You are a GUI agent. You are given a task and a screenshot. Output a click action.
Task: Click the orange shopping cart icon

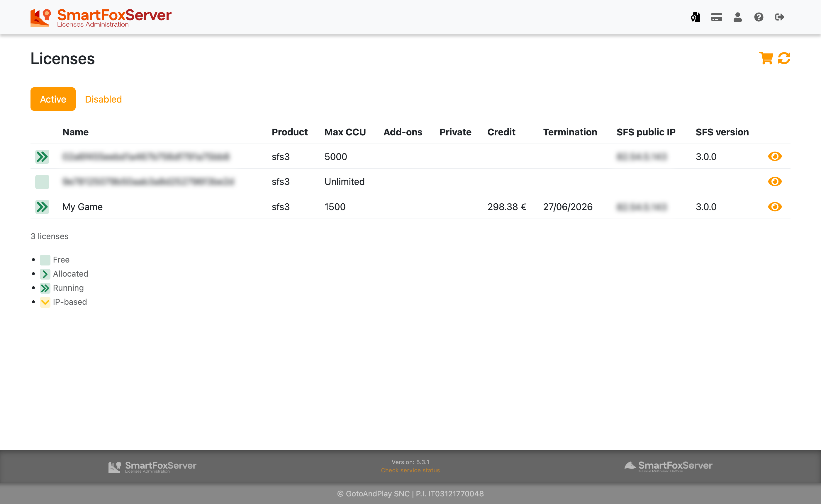(766, 58)
